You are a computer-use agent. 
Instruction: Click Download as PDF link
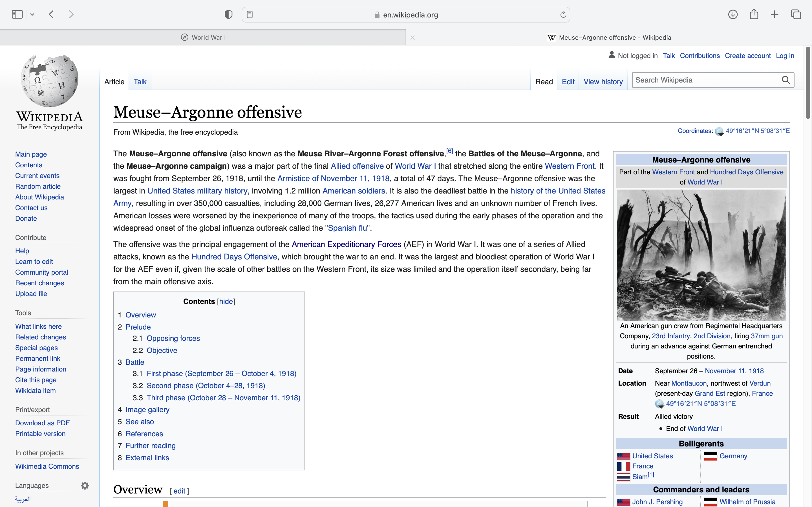tap(42, 423)
